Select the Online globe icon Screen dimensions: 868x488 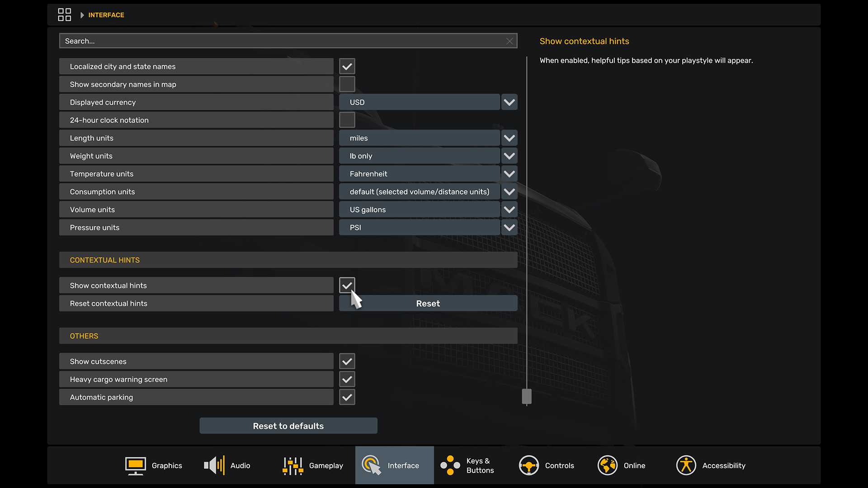pyautogui.click(x=607, y=465)
